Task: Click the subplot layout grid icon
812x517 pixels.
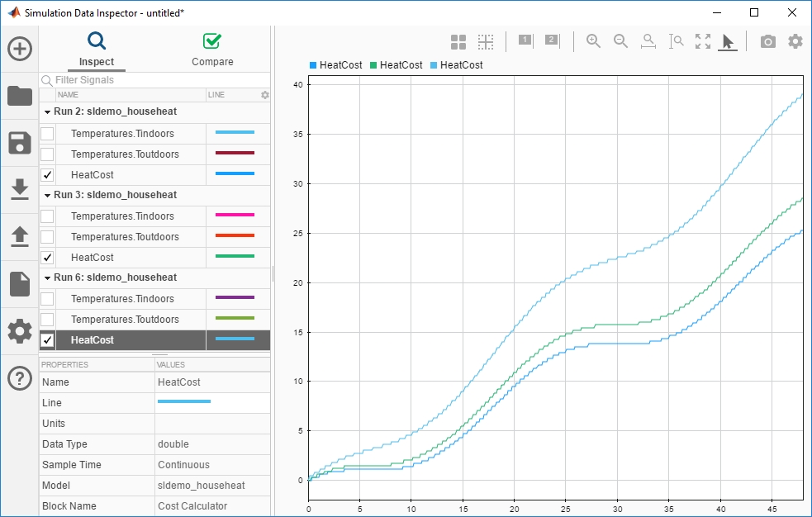Action: click(x=458, y=41)
